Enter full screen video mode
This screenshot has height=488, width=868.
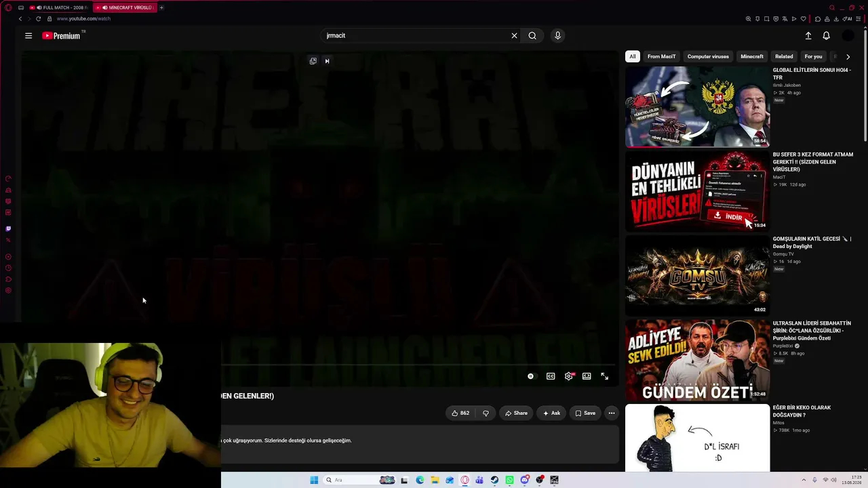[604, 376]
